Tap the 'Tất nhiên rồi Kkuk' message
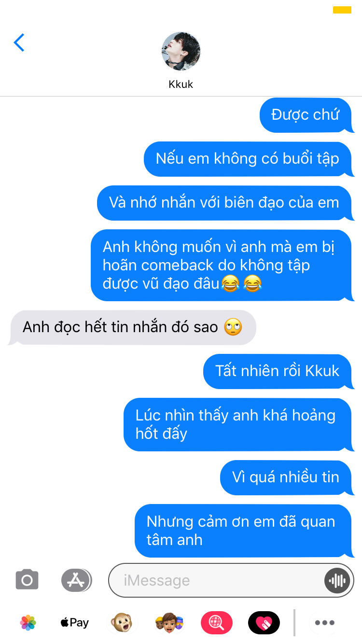The height and width of the screenshot is (644, 362). point(278,371)
